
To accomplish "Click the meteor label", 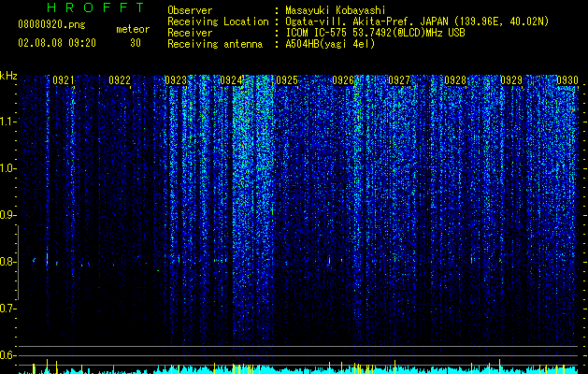I will pyautogui.click(x=133, y=29).
